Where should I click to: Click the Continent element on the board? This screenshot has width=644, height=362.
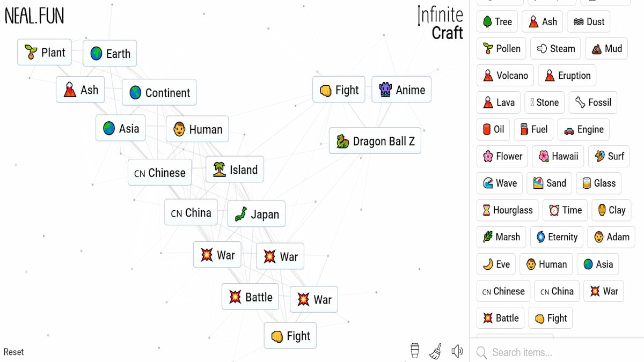point(159,92)
